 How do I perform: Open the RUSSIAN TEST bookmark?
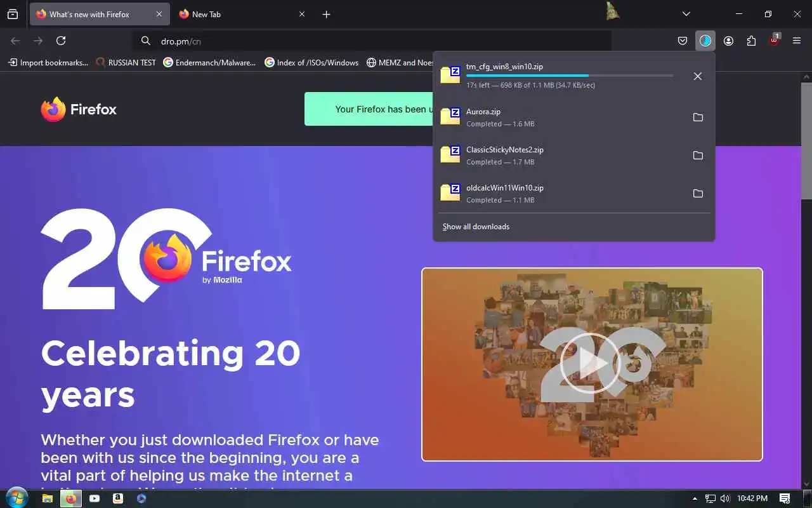[126, 62]
